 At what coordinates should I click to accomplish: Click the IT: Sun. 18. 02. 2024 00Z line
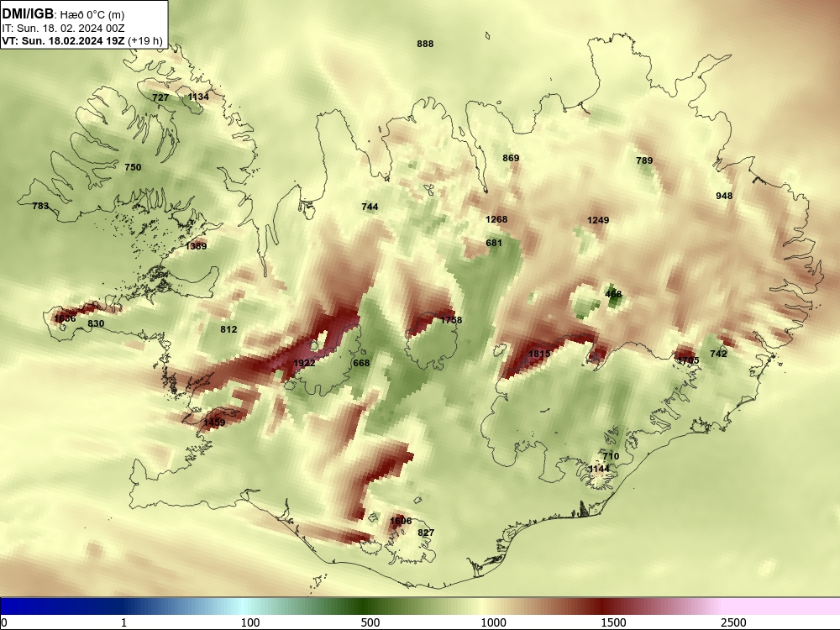click(x=63, y=29)
